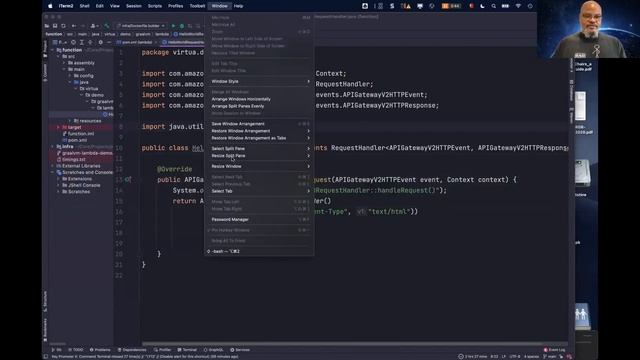Open the Event Log
640x360 pixels.
[x=554, y=350]
